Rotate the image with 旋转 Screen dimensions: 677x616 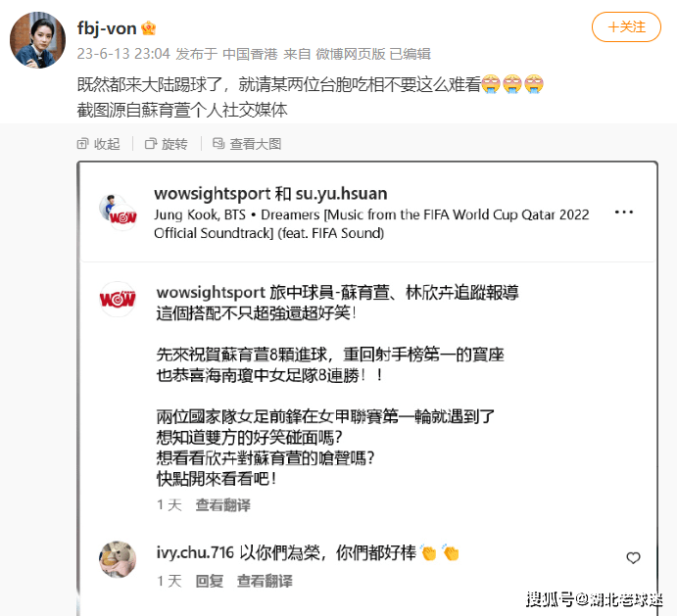tap(167, 144)
